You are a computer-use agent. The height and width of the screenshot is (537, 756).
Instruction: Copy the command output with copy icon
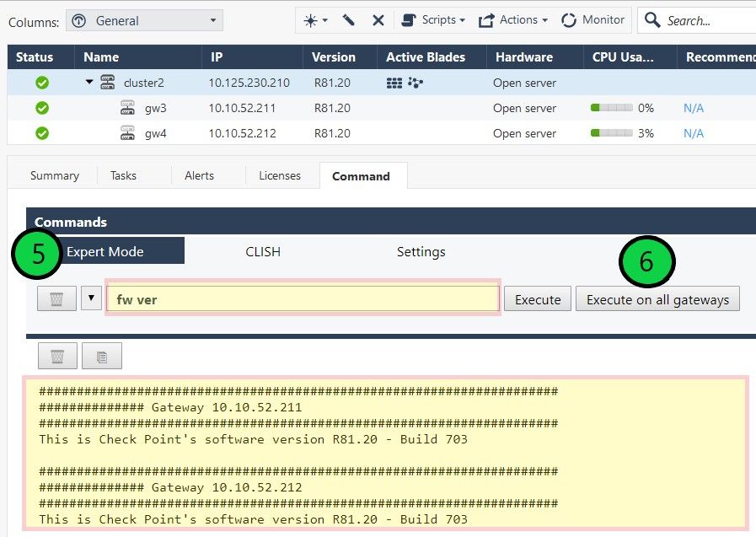[x=102, y=356]
